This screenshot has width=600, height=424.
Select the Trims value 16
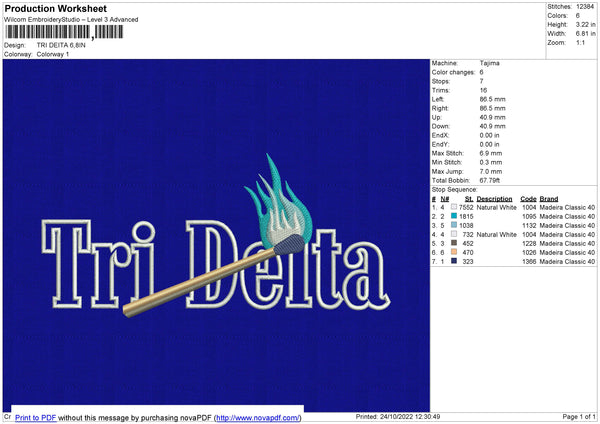coord(483,90)
